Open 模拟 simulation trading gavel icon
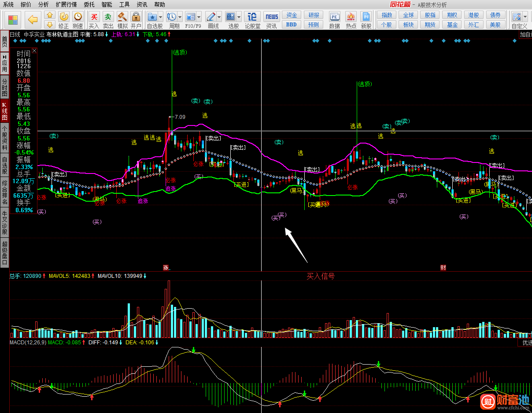532x413 pixels. [x=122, y=17]
